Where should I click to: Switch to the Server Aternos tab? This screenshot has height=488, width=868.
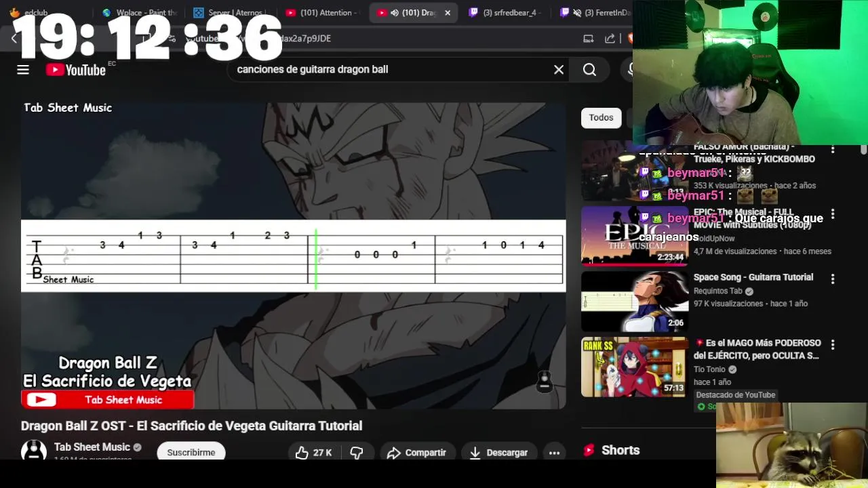pos(229,13)
